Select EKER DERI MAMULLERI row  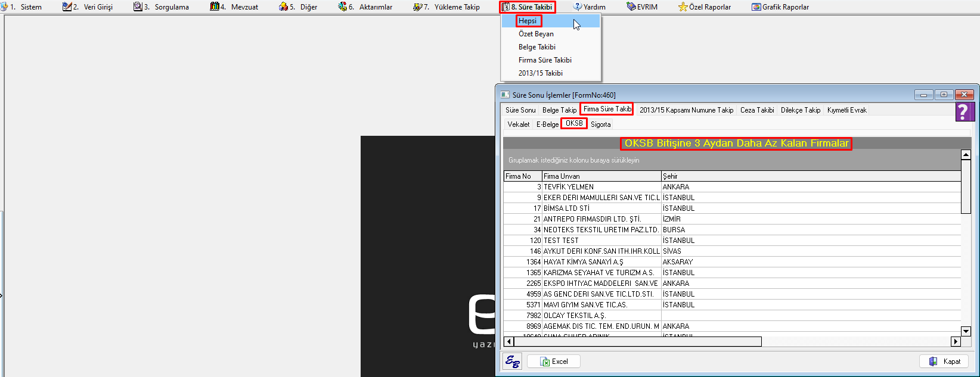(732, 198)
